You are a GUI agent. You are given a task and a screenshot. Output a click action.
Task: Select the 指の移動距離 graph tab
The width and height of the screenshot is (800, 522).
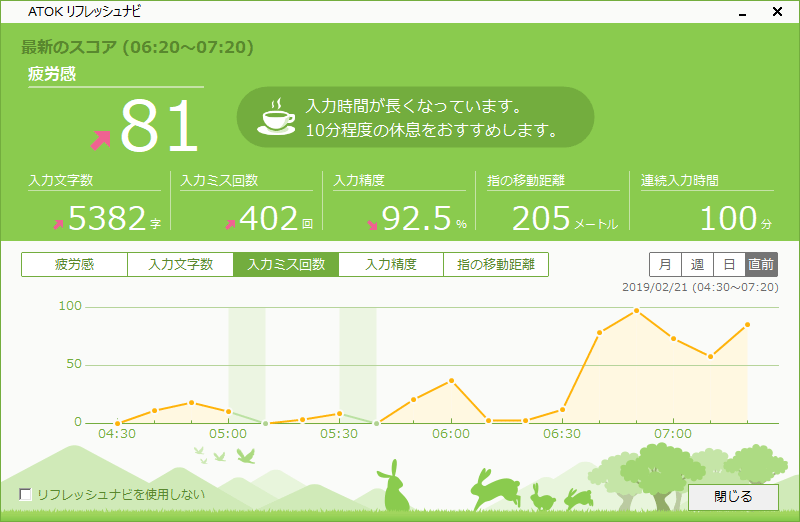tap(496, 264)
